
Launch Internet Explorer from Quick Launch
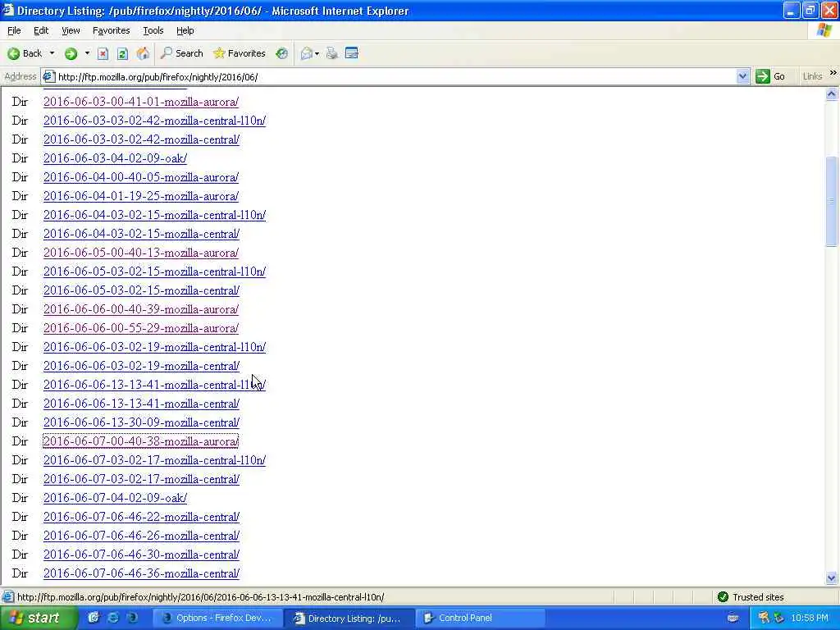(x=113, y=618)
